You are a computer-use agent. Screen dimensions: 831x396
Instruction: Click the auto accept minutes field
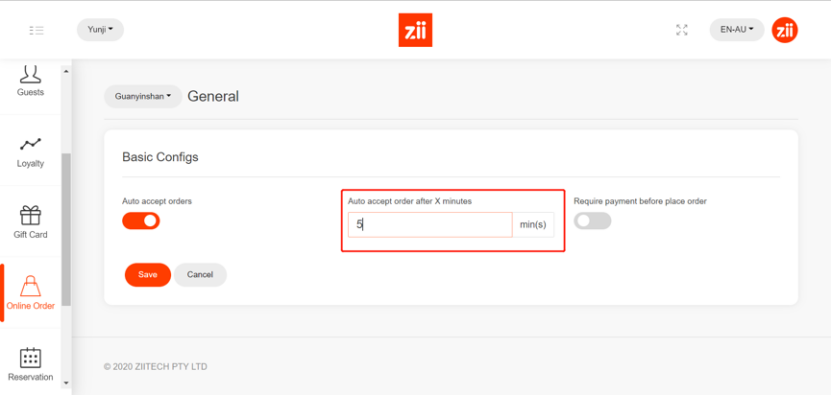pos(430,225)
